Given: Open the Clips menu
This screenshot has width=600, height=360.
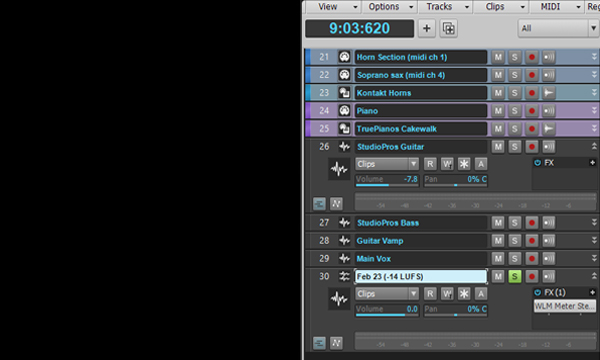Looking at the screenshot, I should point(501,7).
